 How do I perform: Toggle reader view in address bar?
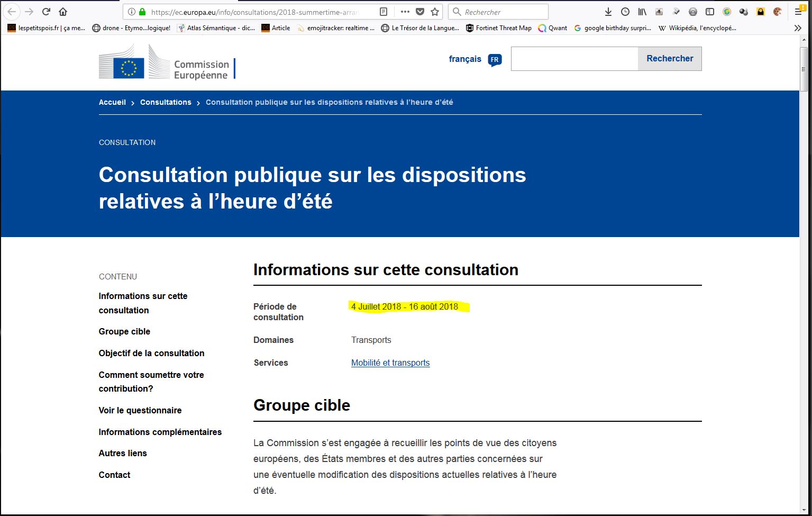tap(384, 12)
